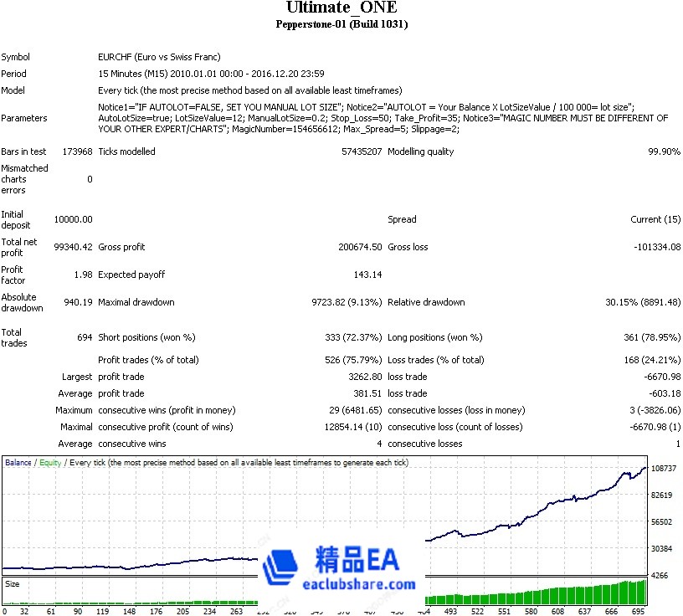Select 'Pepperstone-01 (Build 1031)' subtitle
Image resolution: width=683 pixels, height=616 pixels.
[341, 24]
